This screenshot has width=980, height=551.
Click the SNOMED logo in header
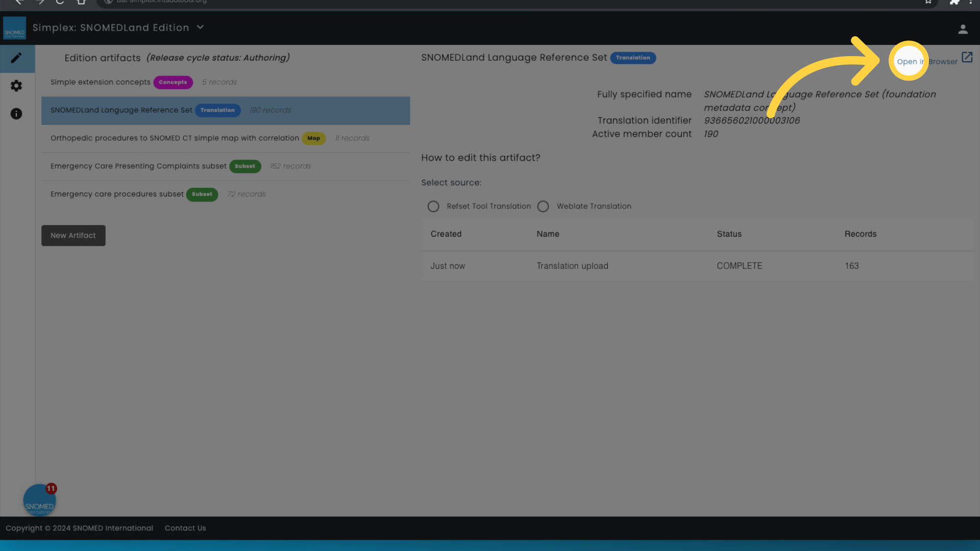(14, 28)
